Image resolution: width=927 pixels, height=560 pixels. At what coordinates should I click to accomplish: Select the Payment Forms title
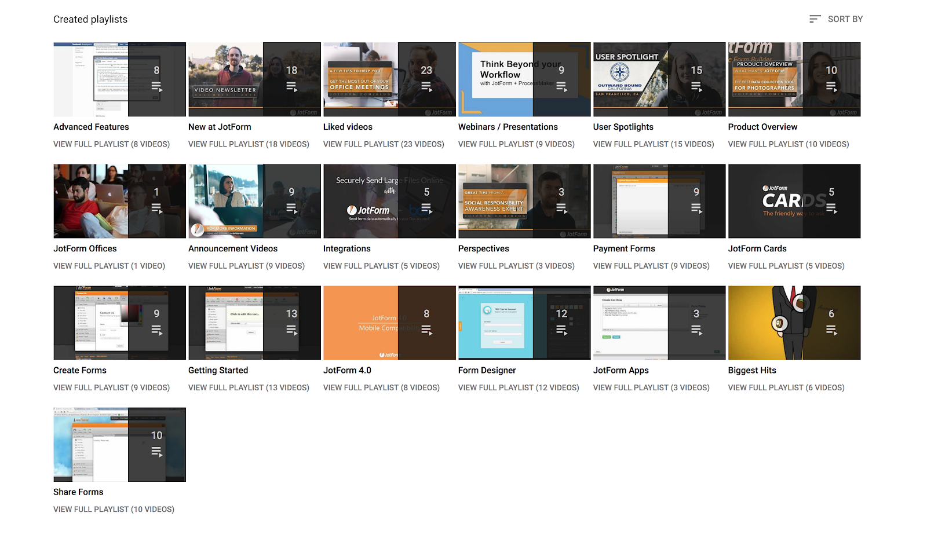[x=624, y=248]
